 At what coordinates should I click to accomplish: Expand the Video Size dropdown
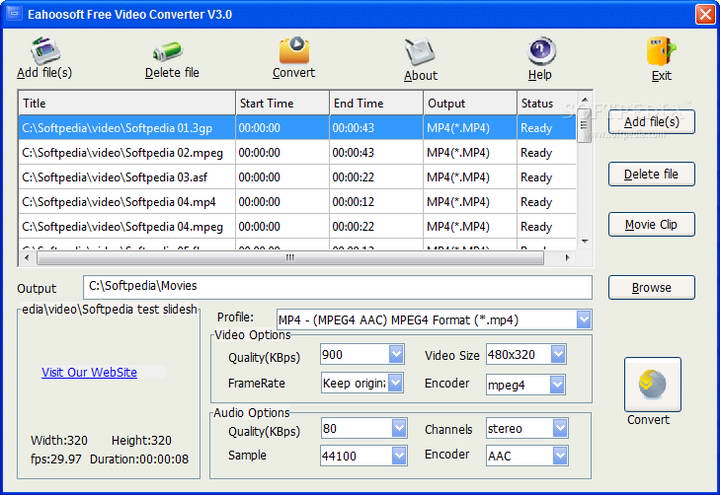(558, 354)
